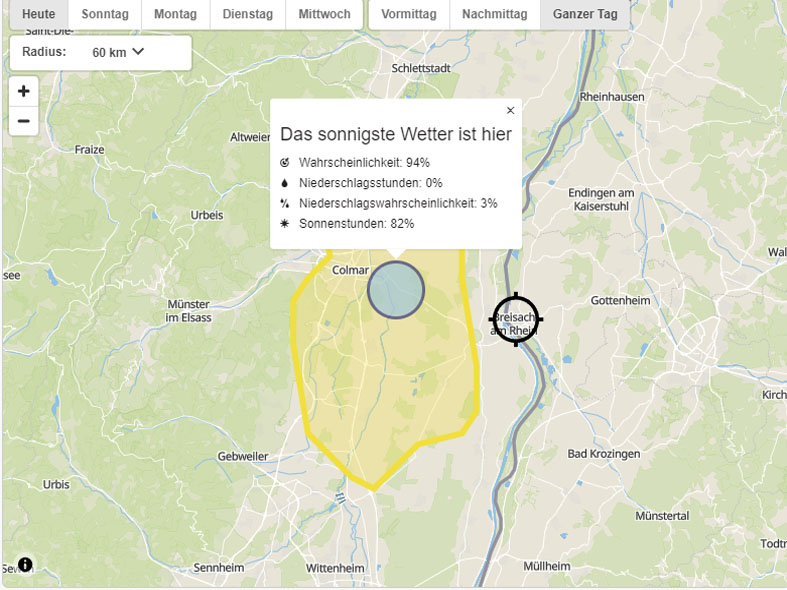The width and height of the screenshot is (787, 590).
Task: Toggle the Nachmittag time period
Action: 494,15
